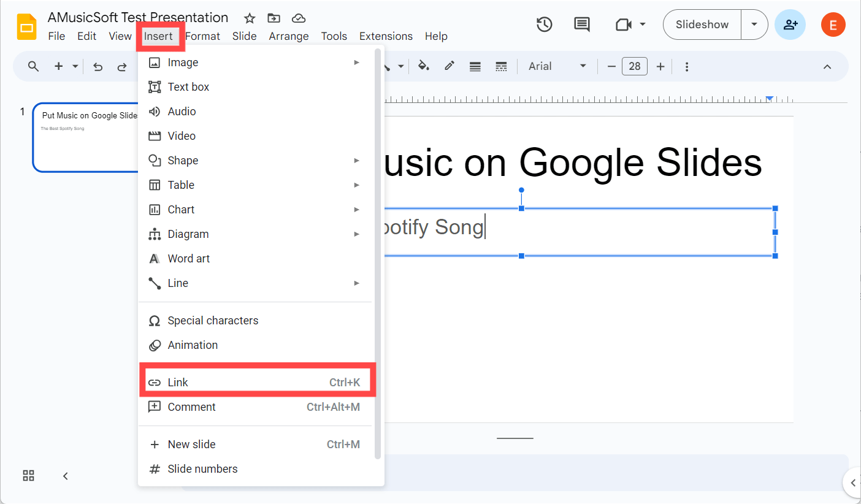Select New slide menu entry

(255, 445)
